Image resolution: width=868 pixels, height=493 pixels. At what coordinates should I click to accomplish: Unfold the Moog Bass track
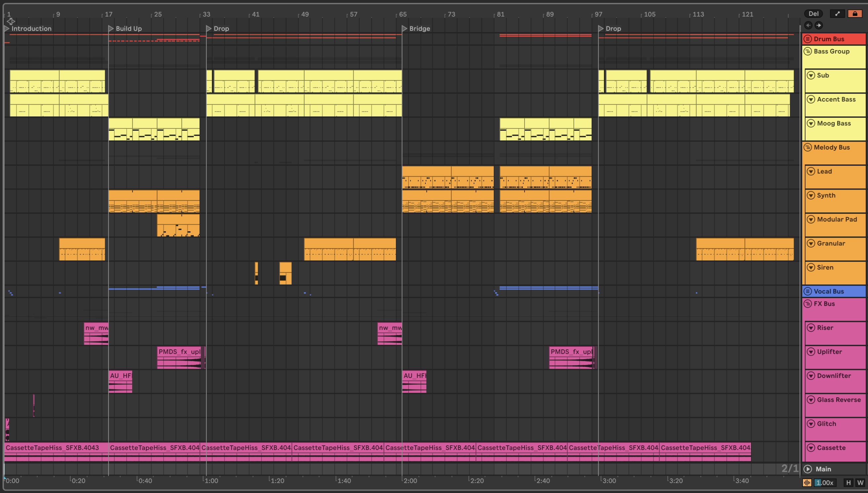coord(811,123)
